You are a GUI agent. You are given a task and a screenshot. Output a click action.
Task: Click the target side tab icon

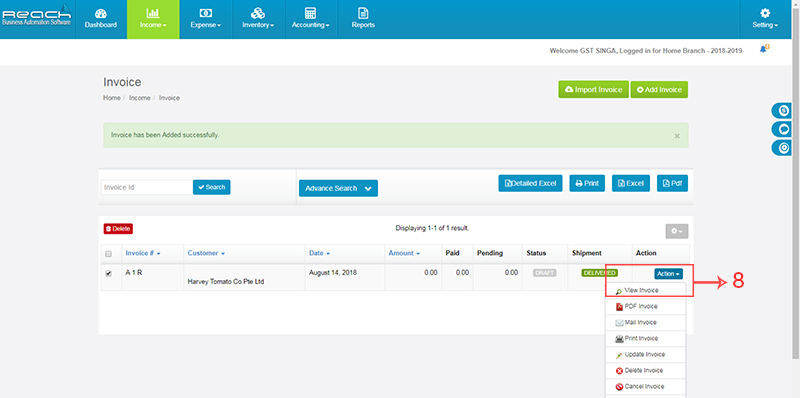pyautogui.click(x=783, y=148)
